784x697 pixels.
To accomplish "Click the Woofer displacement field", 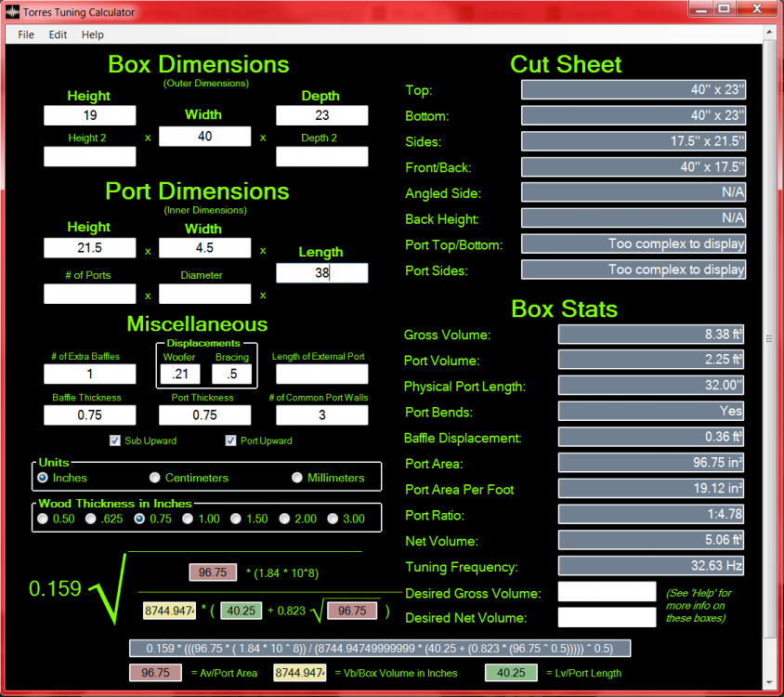I will pos(180,375).
